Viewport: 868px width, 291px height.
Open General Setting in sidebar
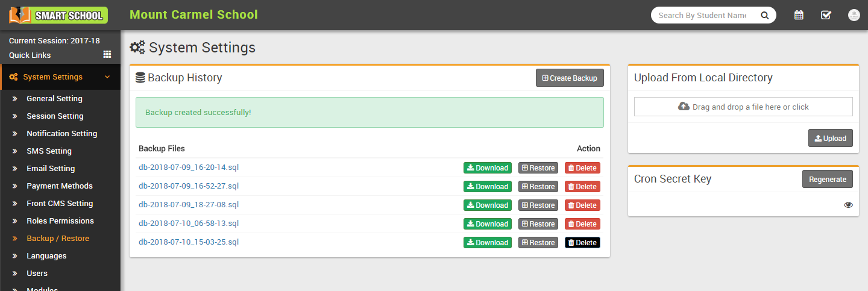point(54,99)
